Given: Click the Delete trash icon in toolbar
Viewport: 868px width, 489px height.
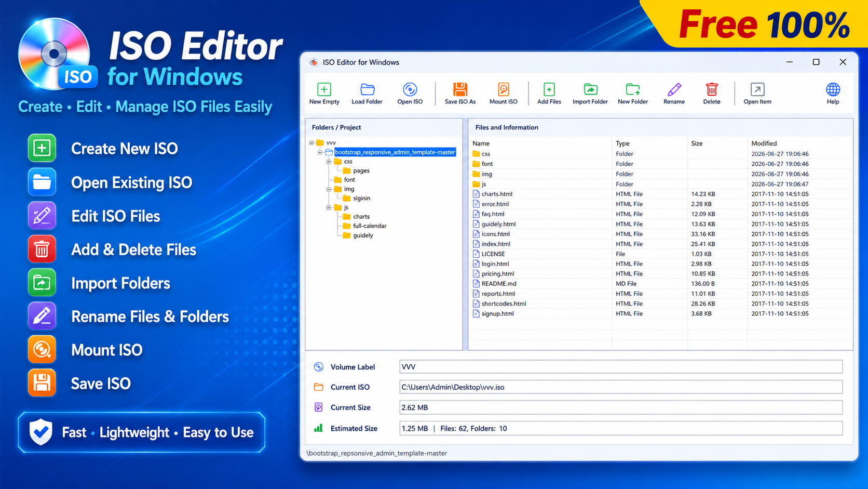Looking at the screenshot, I should [711, 89].
